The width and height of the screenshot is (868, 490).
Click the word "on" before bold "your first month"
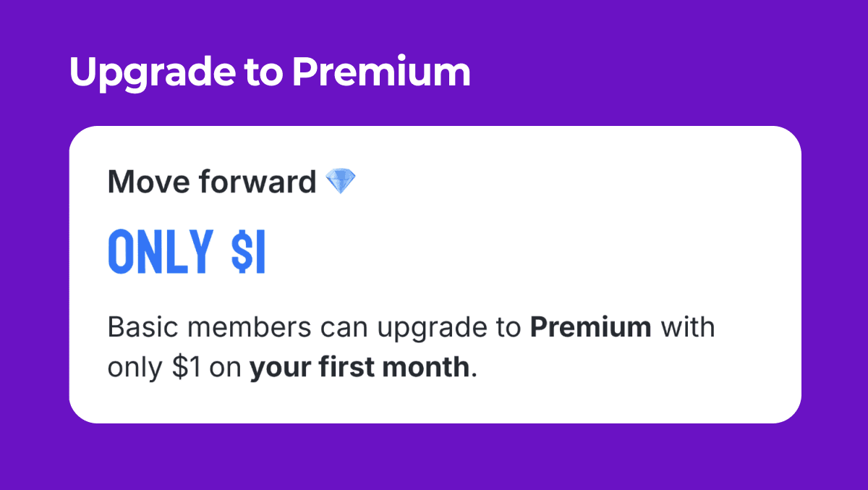click(226, 369)
